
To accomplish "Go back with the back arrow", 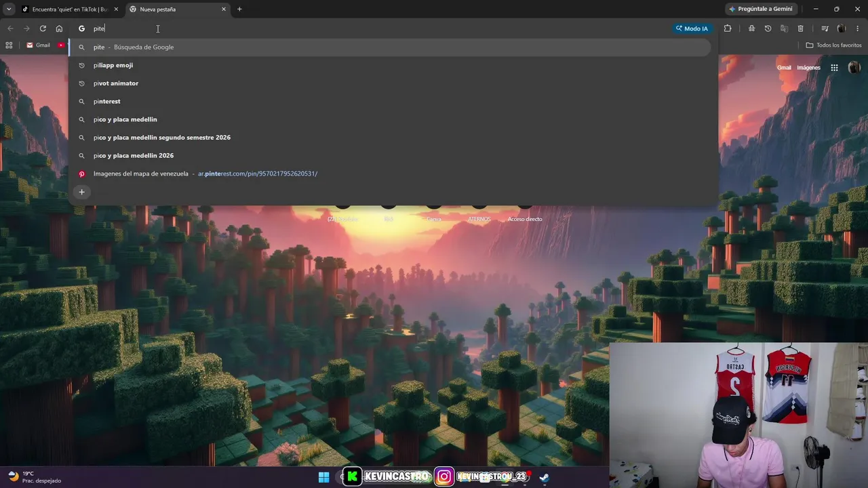I will (10, 28).
